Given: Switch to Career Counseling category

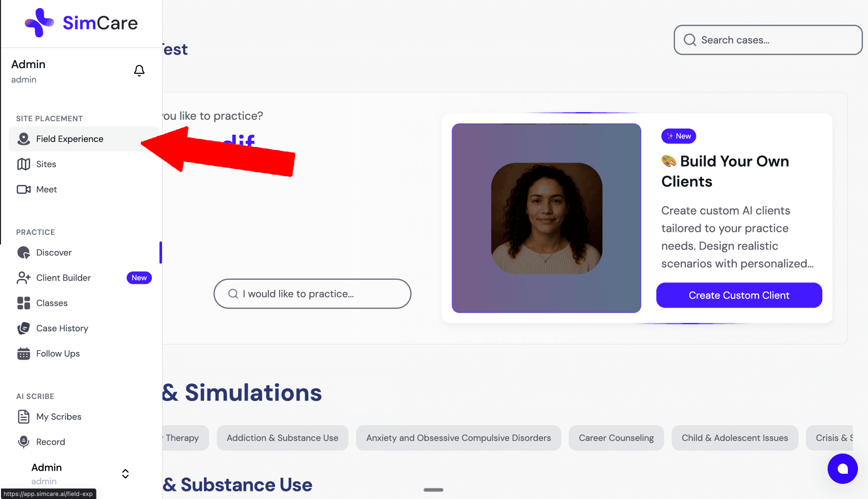Looking at the screenshot, I should click(616, 438).
